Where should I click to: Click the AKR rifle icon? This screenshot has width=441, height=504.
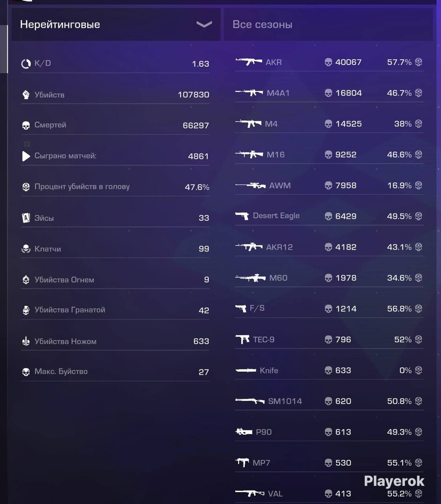click(x=249, y=61)
